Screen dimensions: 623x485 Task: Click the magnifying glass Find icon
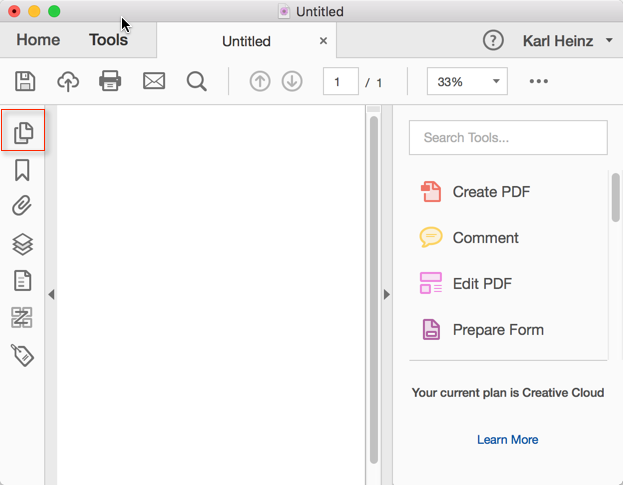pyautogui.click(x=197, y=81)
